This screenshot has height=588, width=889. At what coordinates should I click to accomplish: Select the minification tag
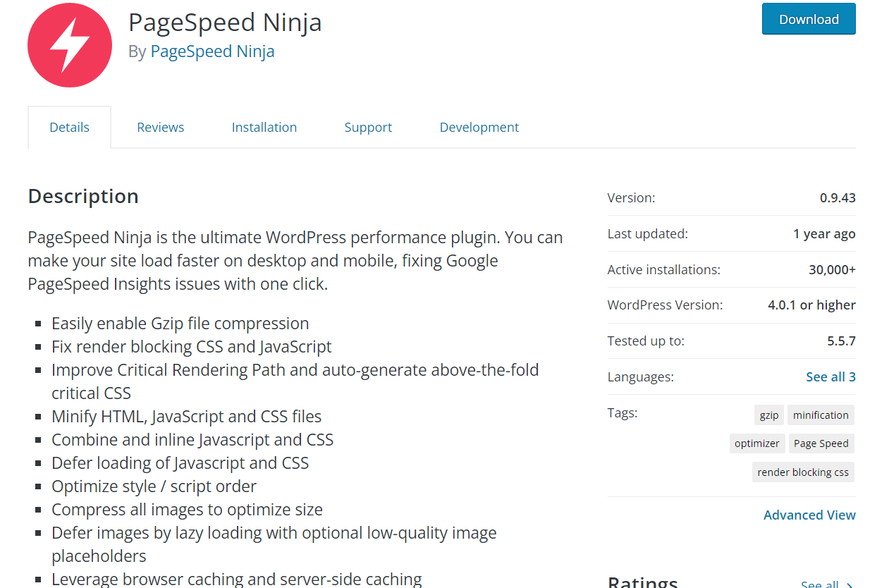(x=821, y=415)
